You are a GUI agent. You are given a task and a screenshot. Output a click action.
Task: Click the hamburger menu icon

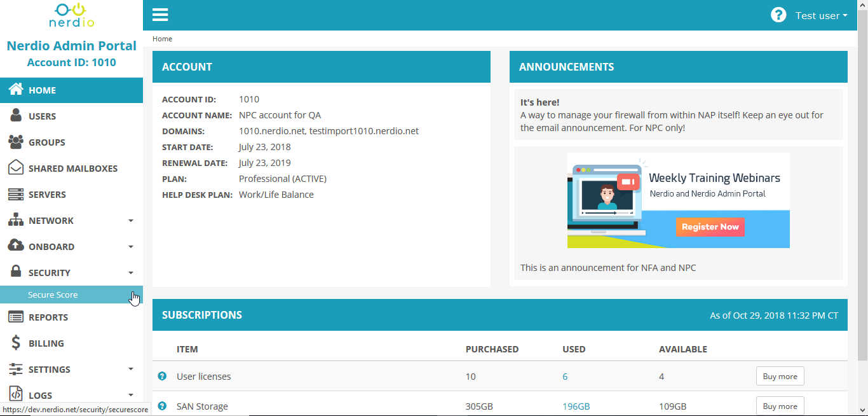coord(160,15)
